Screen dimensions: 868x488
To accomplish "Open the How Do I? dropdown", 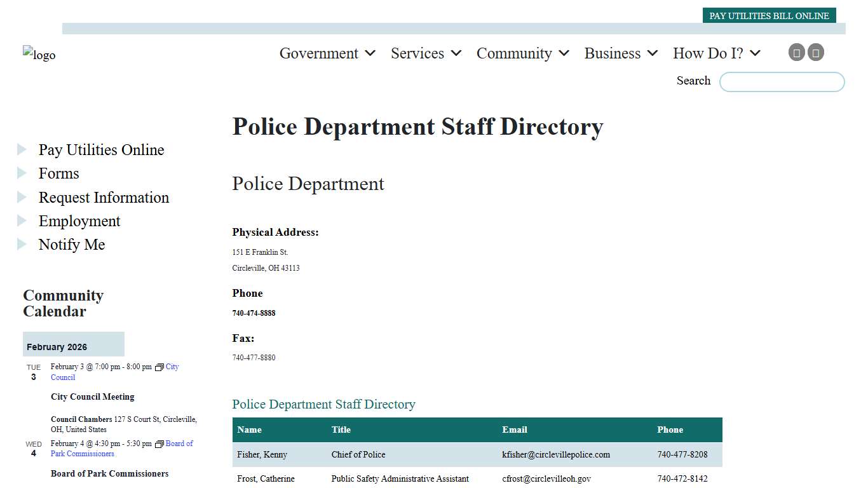I will pos(709,53).
